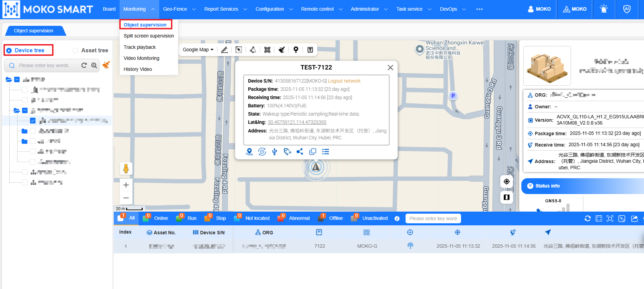Click the location pin marker tool

pyautogui.click(x=296, y=50)
